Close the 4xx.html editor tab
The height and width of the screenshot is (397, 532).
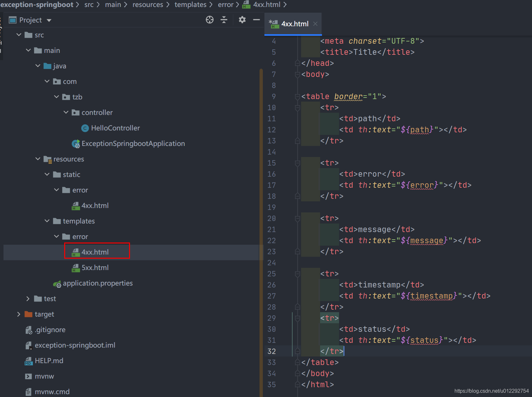(315, 24)
